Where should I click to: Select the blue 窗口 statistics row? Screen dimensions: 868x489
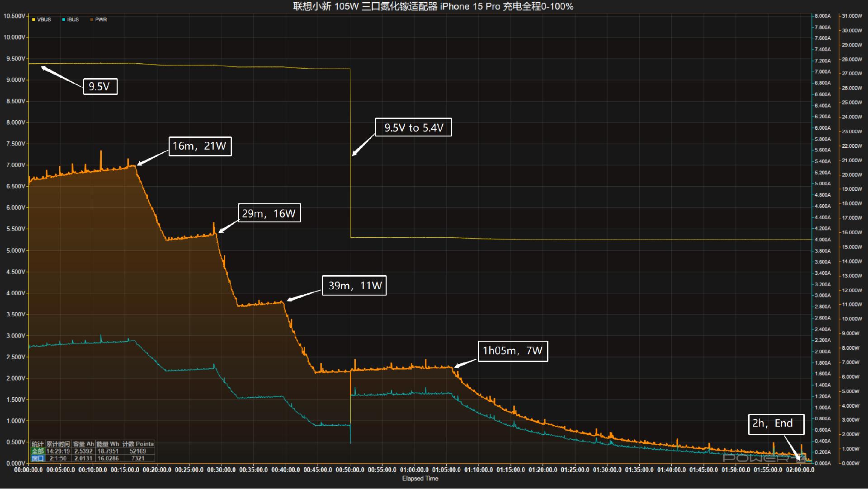tap(38, 458)
